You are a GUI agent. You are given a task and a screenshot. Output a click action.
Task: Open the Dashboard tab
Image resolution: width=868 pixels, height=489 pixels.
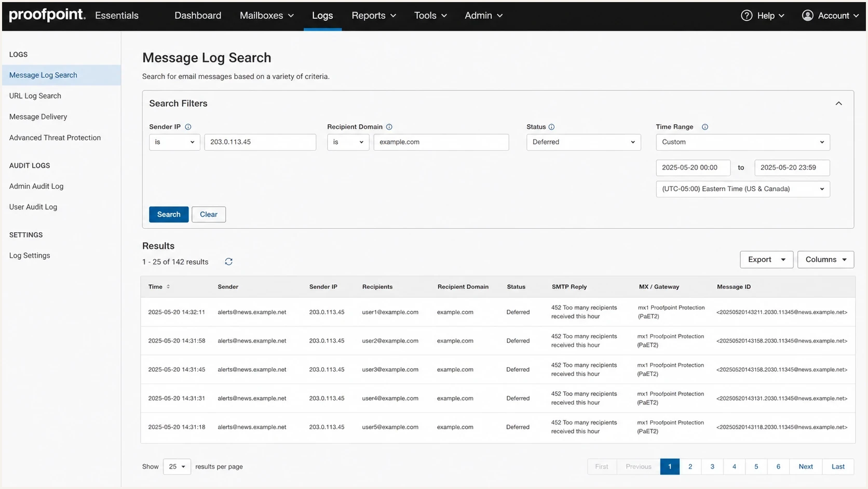[198, 16]
